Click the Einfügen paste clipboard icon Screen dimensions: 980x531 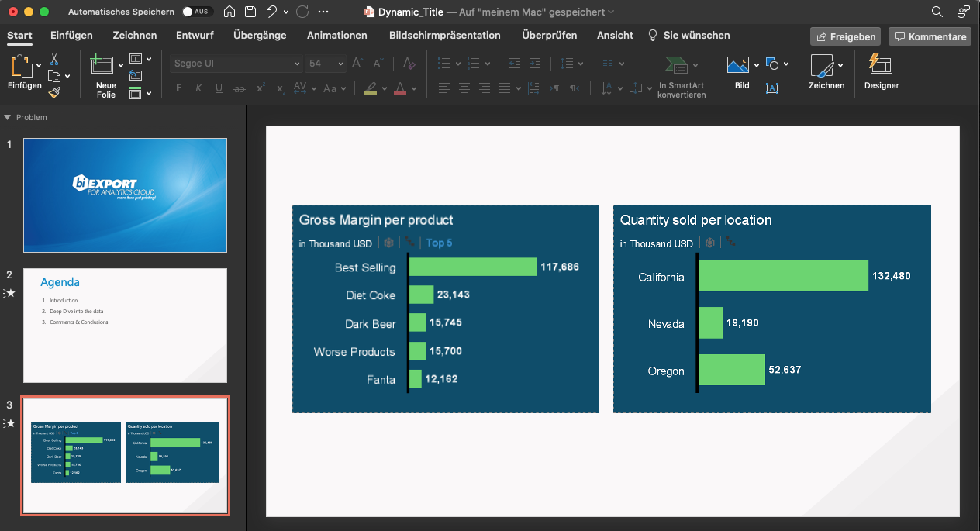(20, 67)
